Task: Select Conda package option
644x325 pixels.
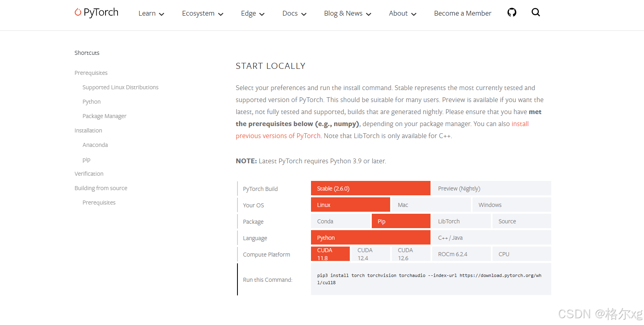Action: point(341,221)
